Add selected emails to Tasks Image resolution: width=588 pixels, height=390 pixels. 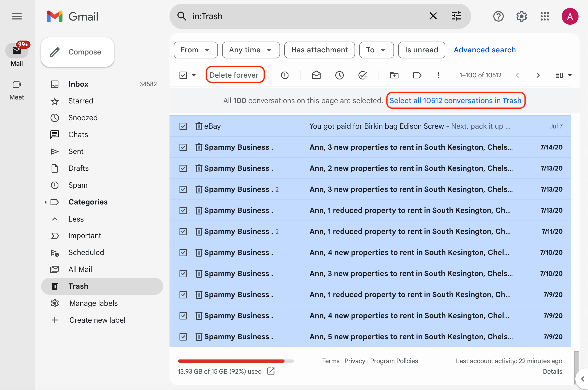(x=363, y=75)
